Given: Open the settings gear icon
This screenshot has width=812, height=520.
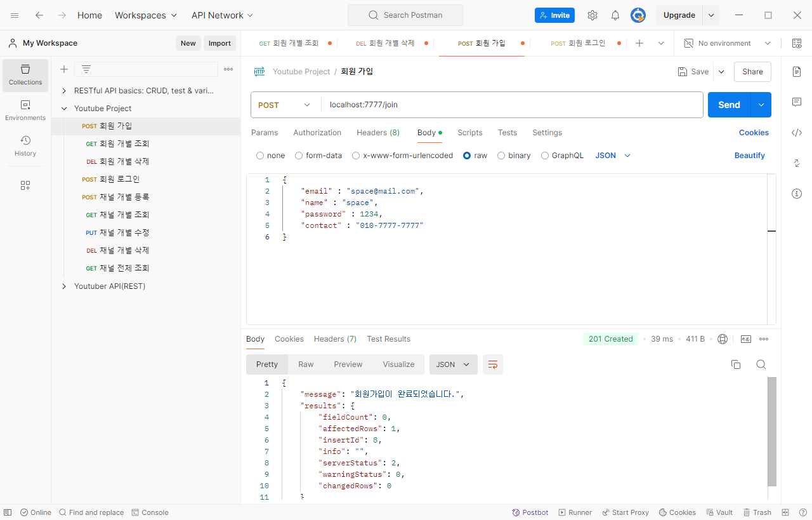Looking at the screenshot, I should (x=593, y=15).
